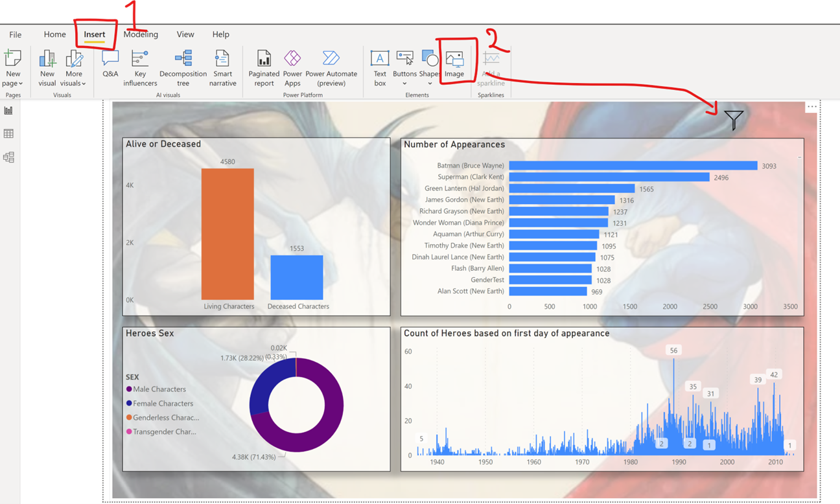Click the Flash (Barry Allen) label
The height and width of the screenshot is (504, 840).
pos(478,268)
